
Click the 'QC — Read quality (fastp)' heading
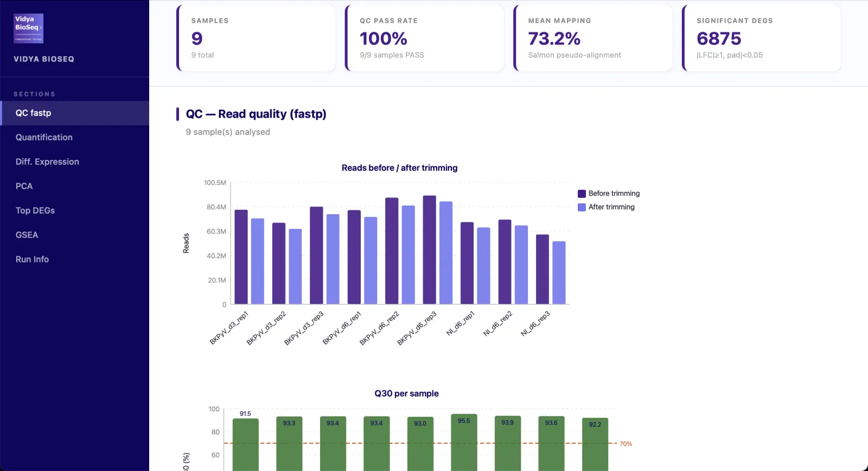[256, 114]
